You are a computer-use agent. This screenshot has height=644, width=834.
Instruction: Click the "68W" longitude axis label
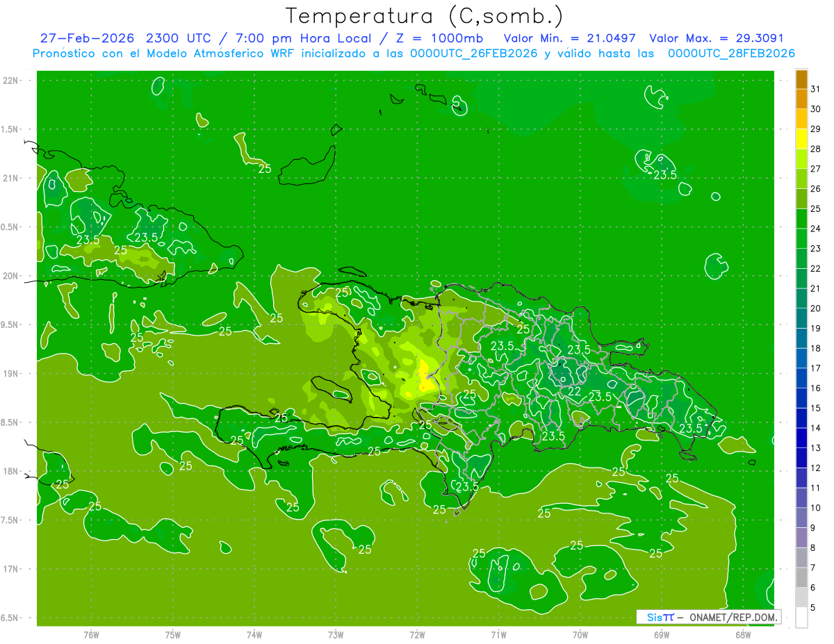click(743, 634)
